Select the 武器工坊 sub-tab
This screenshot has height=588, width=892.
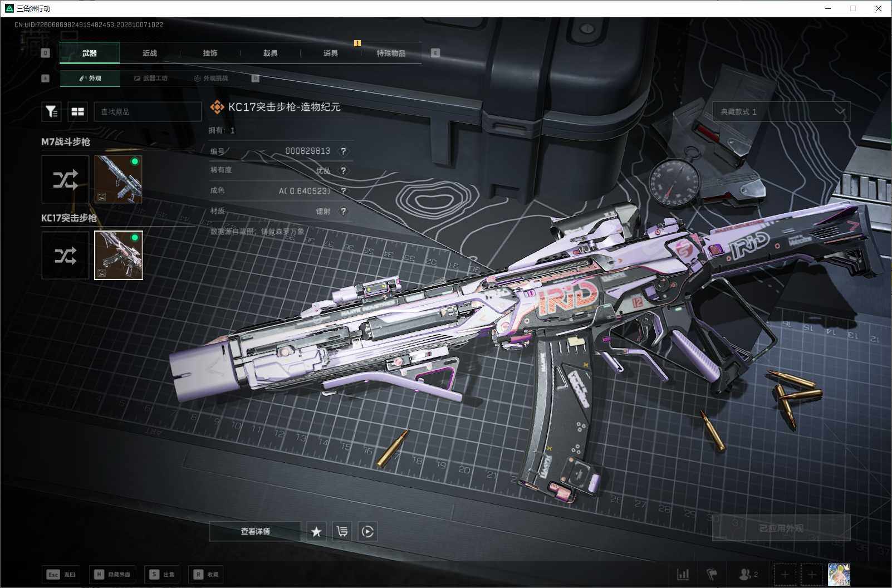click(150, 79)
